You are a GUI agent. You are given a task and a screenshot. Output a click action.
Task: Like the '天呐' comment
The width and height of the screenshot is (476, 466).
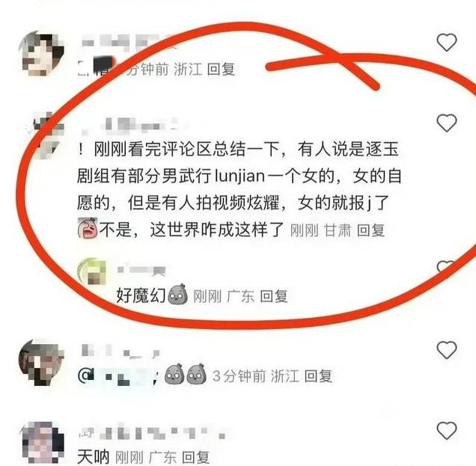(x=447, y=431)
